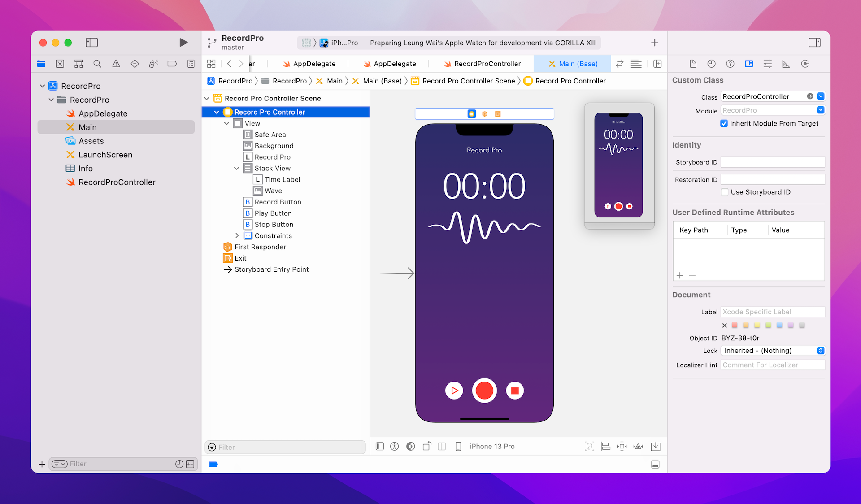Open the Find navigator magnifier icon
This screenshot has width=861, height=504.
click(x=97, y=64)
